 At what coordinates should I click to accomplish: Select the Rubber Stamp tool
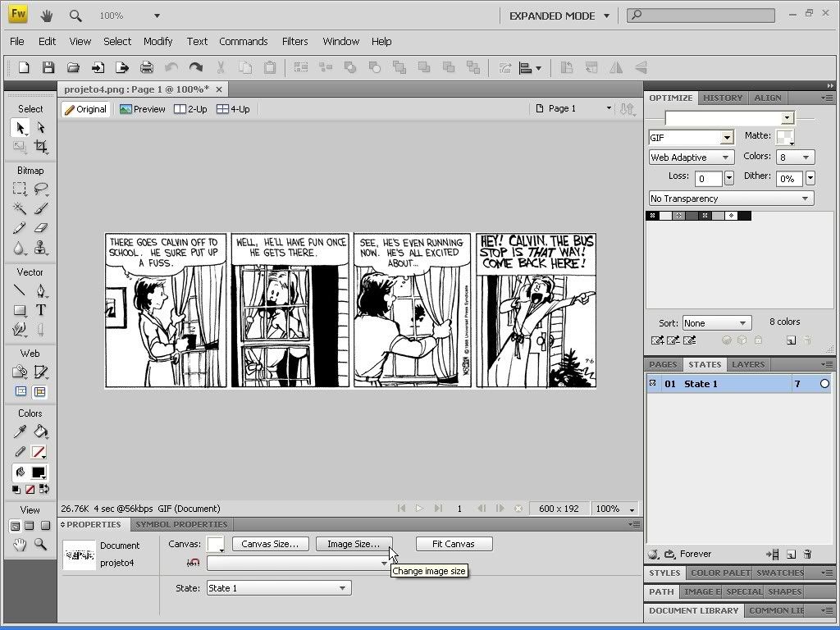(41, 248)
